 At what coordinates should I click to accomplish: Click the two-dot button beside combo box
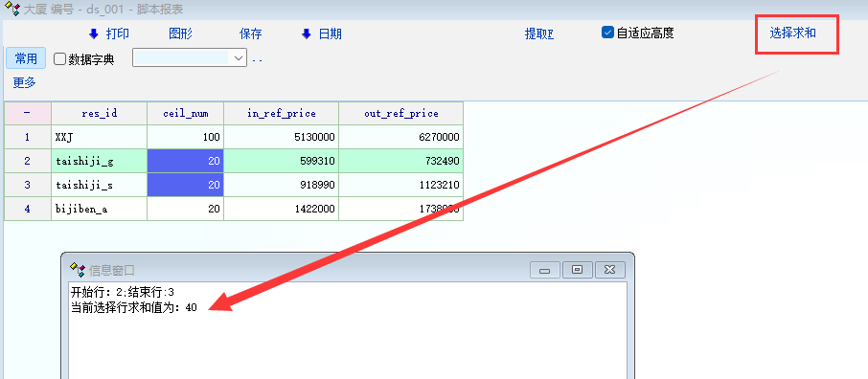(257, 58)
